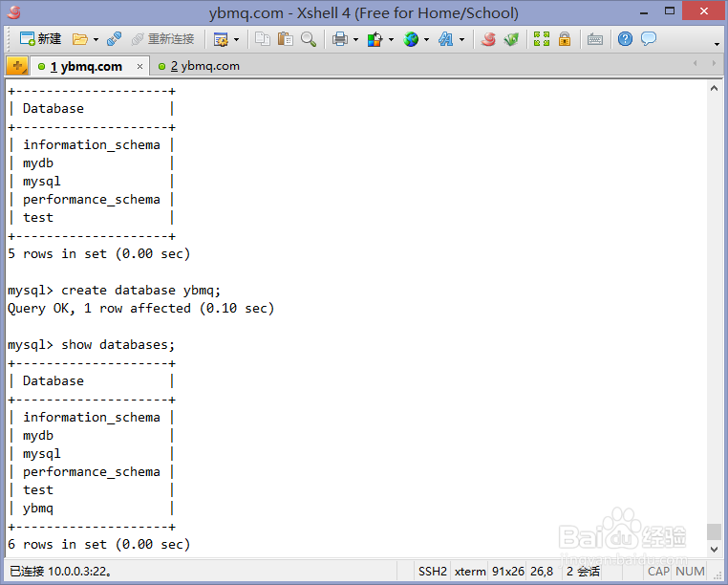This screenshot has height=585, width=728.
Task: Expand the Font dropdown arrow
Action: (x=462, y=40)
